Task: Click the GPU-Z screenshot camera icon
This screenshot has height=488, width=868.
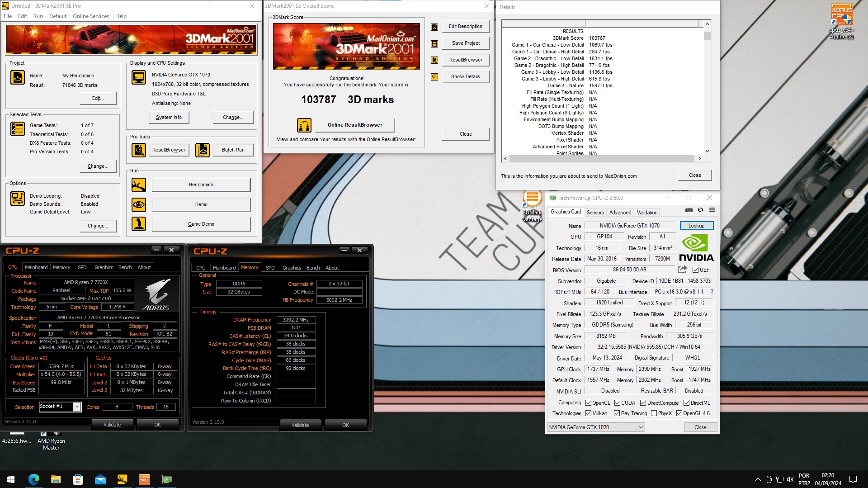Action: pyautogui.click(x=689, y=210)
